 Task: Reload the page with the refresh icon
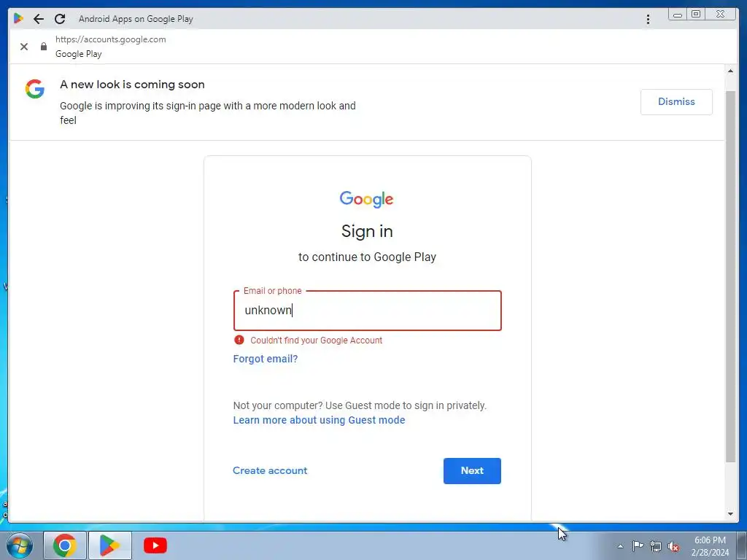(x=60, y=18)
